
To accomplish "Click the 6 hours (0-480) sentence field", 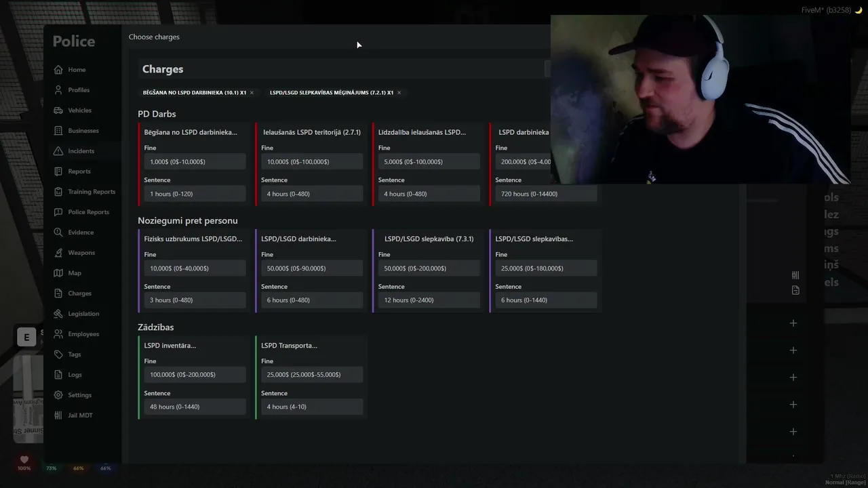I will point(312,300).
